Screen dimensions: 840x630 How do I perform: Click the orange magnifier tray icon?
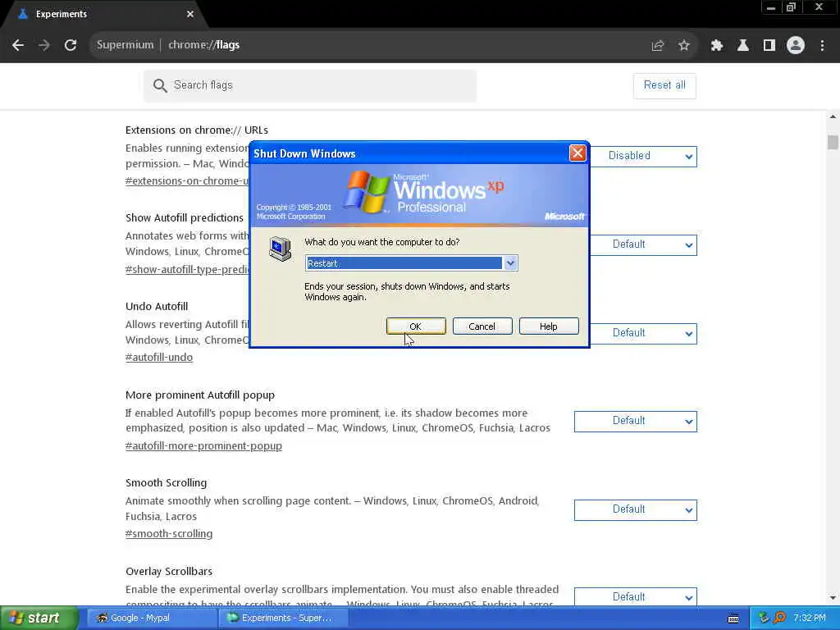779,618
